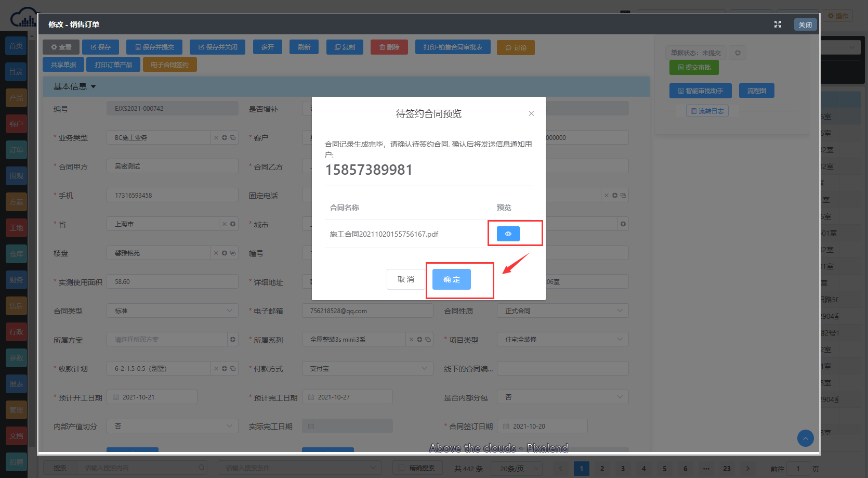Click the gear icon beside 单据状态
This screenshot has width=868, height=478.
pos(738,53)
